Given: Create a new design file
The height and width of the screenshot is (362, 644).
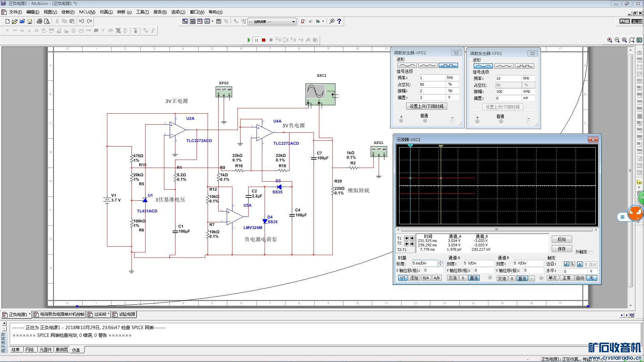Looking at the screenshot, I should pyautogui.click(x=7, y=21).
